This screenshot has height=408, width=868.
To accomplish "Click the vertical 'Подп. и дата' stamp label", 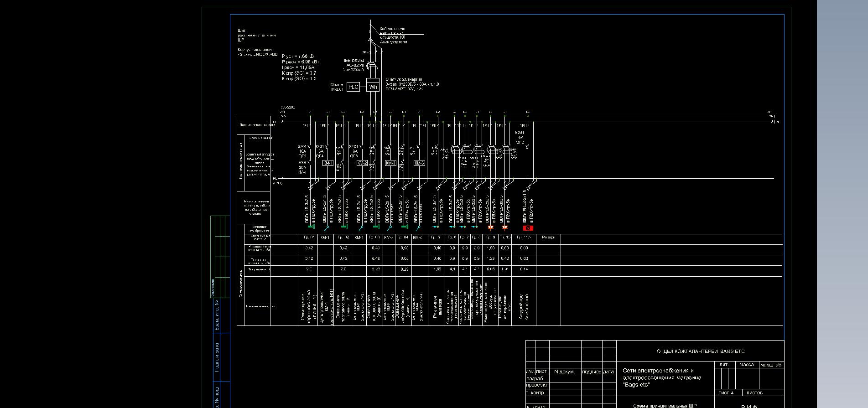I will pos(217,357).
